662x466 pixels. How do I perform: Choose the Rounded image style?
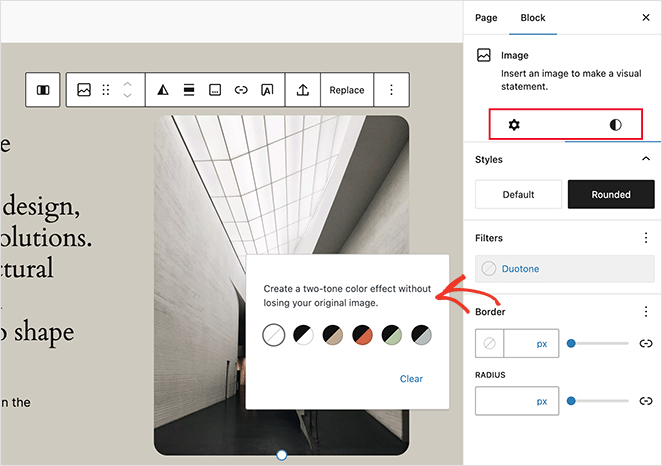point(611,195)
